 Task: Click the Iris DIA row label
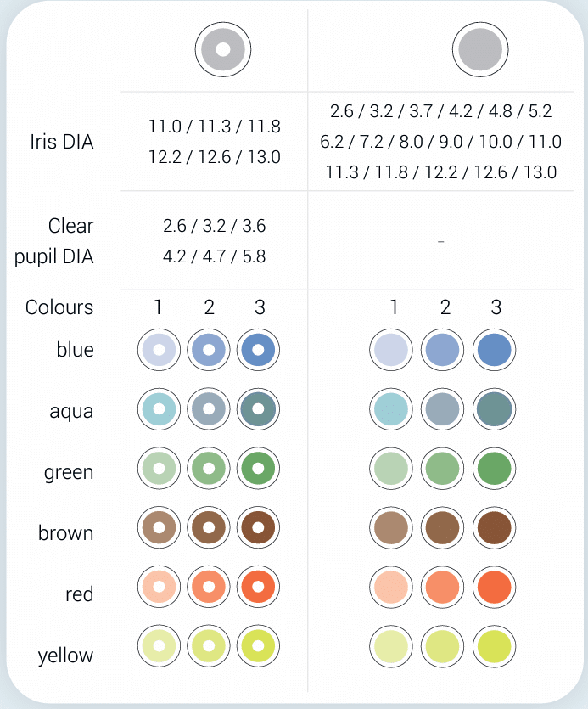61,142
